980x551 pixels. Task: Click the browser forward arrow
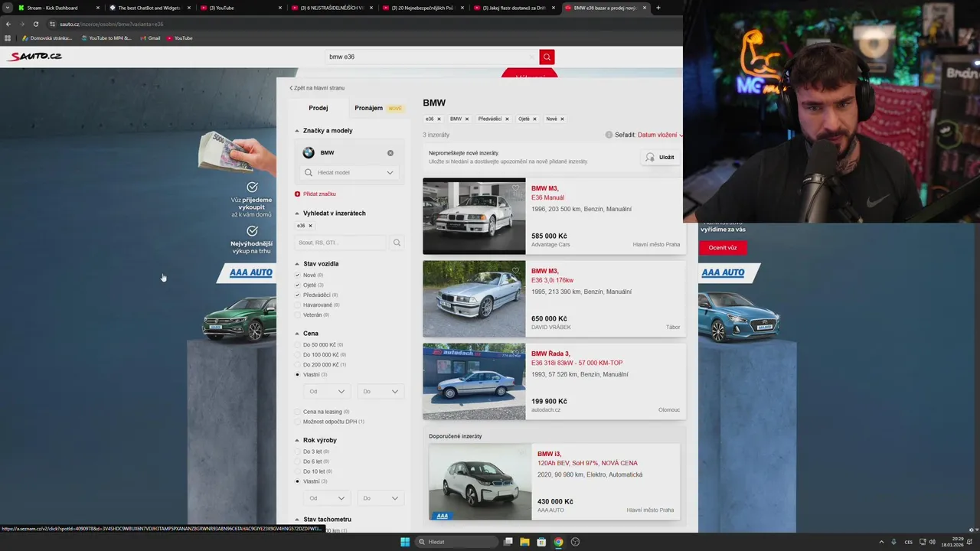[21, 24]
